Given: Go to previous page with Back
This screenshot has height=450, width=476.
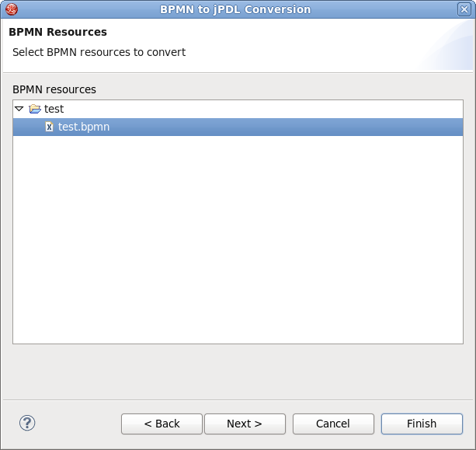Looking at the screenshot, I should coord(162,424).
